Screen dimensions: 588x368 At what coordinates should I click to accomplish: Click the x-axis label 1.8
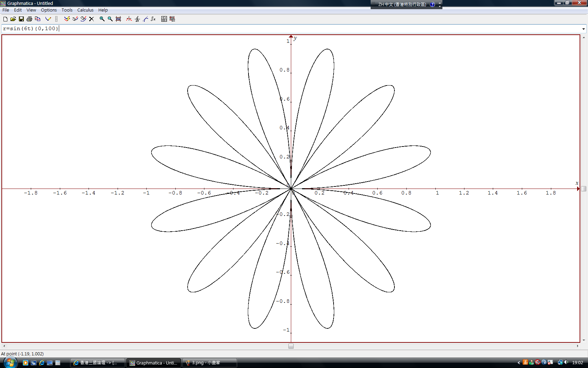click(x=551, y=193)
